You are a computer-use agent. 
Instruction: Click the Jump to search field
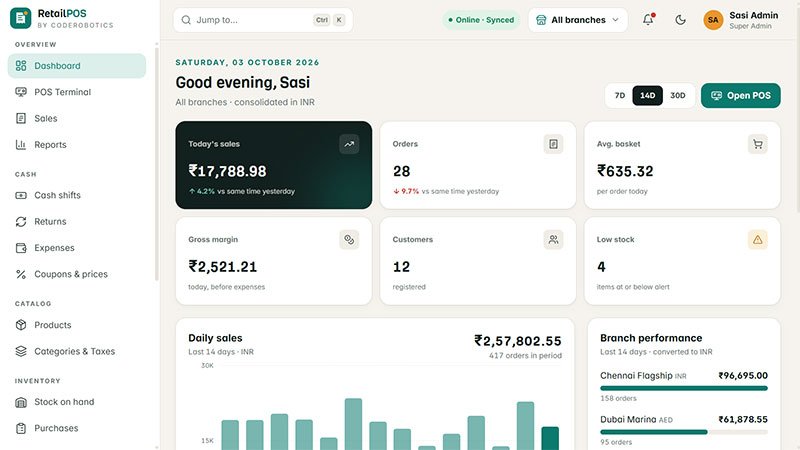(x=263, y=20)
